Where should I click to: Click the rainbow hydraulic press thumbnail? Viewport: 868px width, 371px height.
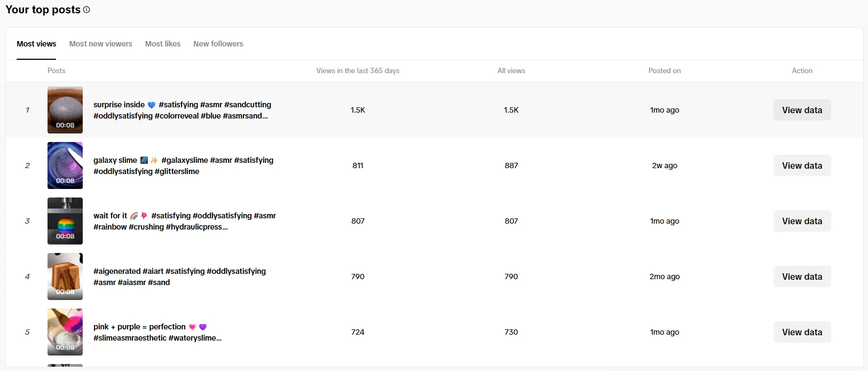pos(65,221)
